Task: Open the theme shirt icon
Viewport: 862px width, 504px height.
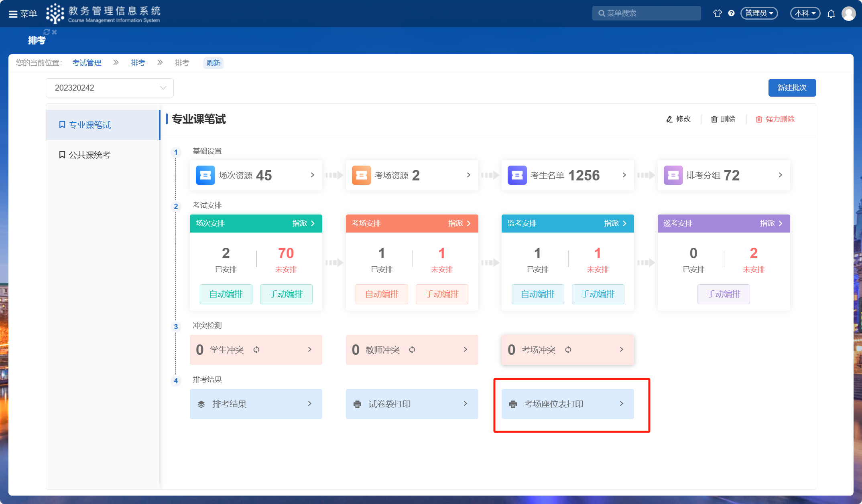Action: pos(717,13)
